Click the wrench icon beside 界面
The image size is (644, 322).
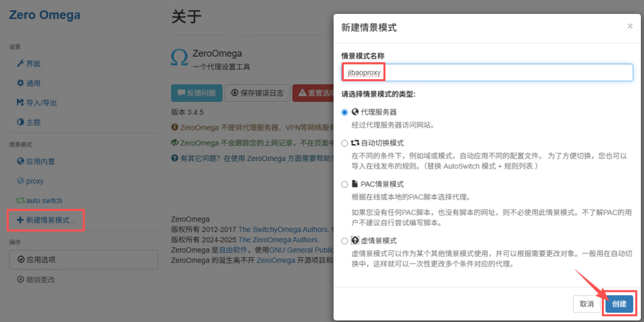(x=20, y=64)
